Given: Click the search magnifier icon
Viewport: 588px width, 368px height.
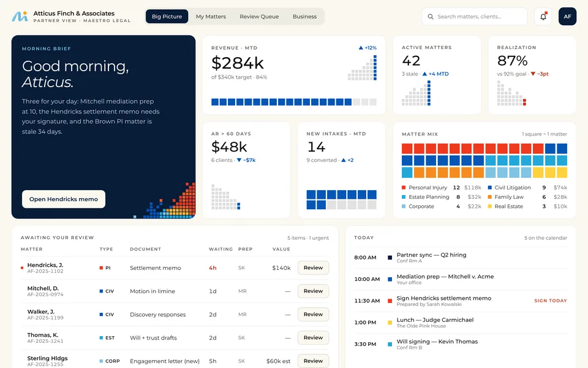Looking at the screenshot, I should point(431,17).
